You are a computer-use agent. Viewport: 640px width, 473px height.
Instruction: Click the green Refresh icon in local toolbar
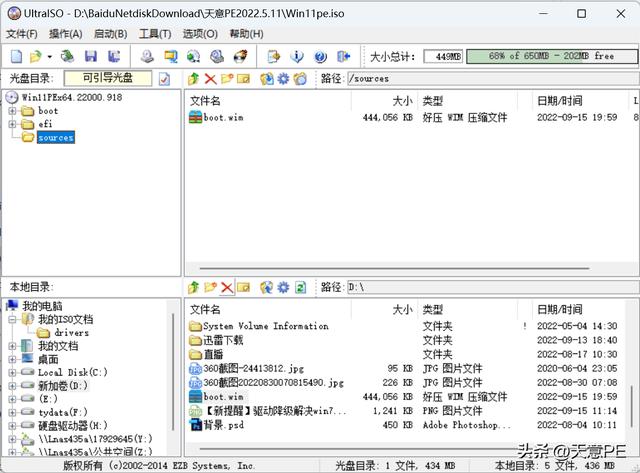(x=300, y=287)
